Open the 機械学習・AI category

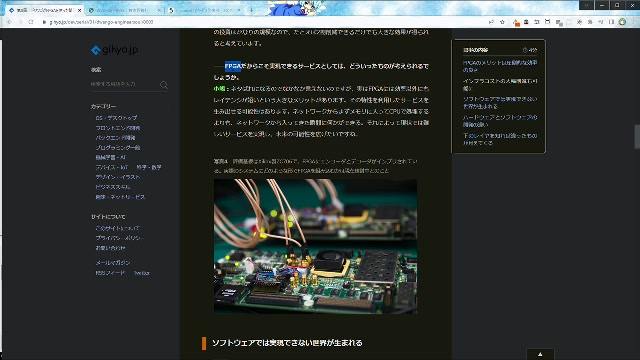111,157
